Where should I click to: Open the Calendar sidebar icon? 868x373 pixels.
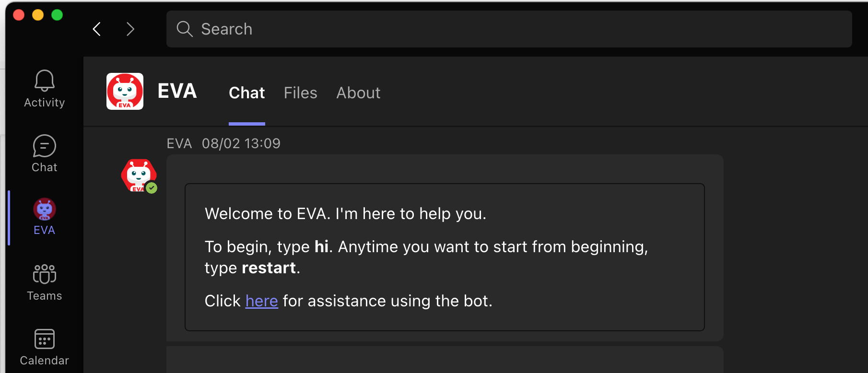(x=45, y=339)
